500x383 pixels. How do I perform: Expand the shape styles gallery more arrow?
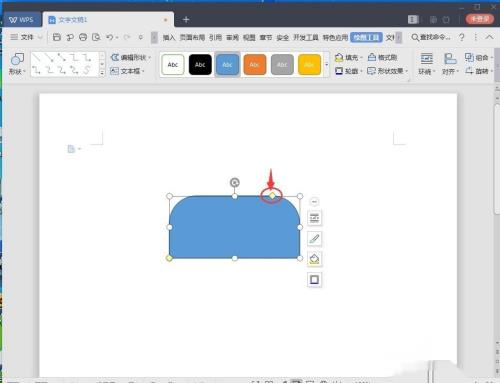[x=326, y=64]
